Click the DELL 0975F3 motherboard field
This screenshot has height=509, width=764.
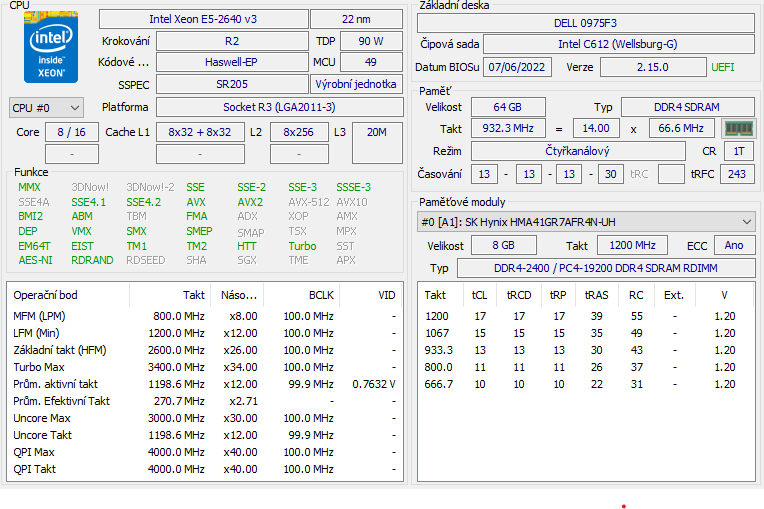click(x=586, y=23)
